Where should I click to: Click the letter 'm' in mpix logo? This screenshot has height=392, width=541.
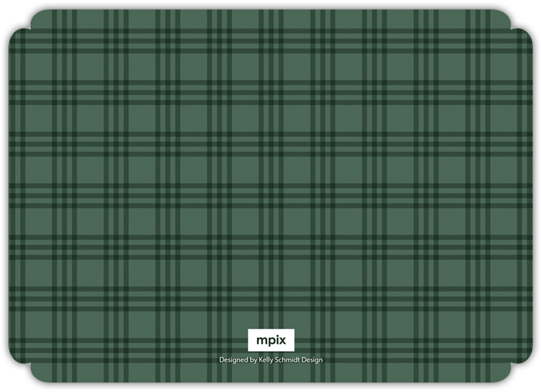(x=261, y=341)
